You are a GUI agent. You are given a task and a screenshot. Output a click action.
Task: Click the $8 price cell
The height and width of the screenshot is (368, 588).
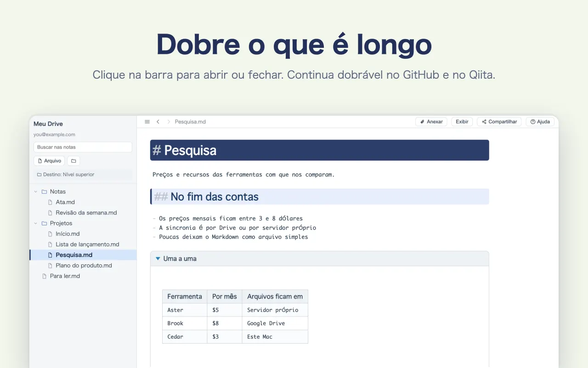(x=225, y=323)
